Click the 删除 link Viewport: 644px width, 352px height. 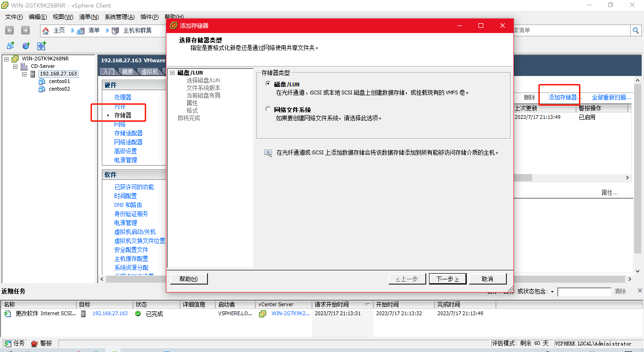pos(529,97)
